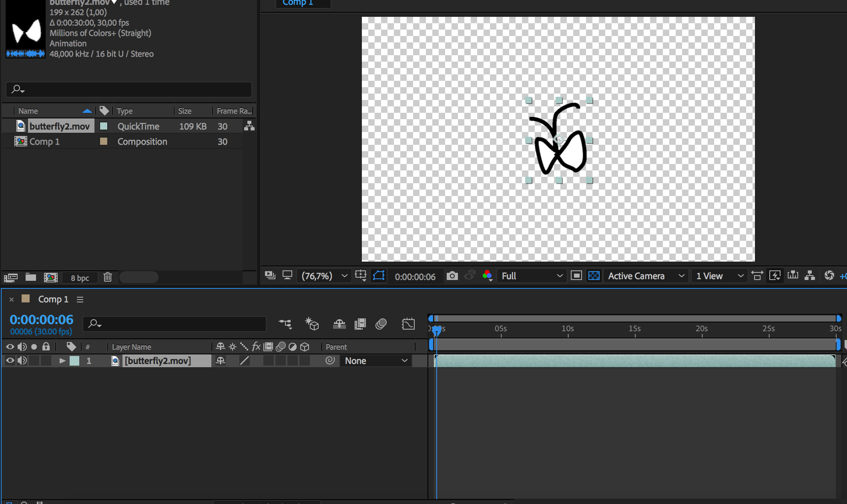
Task: Take a snapshot with the camera icon
Action: [x=452, y=276]
